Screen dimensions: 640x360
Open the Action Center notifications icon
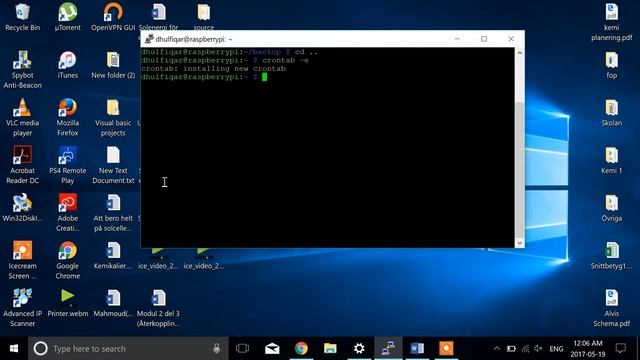click(620, 349)
